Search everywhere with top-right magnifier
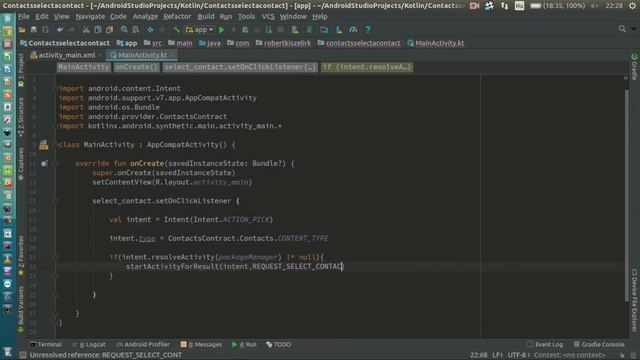 pyautogui.click(x=622, y=29)
